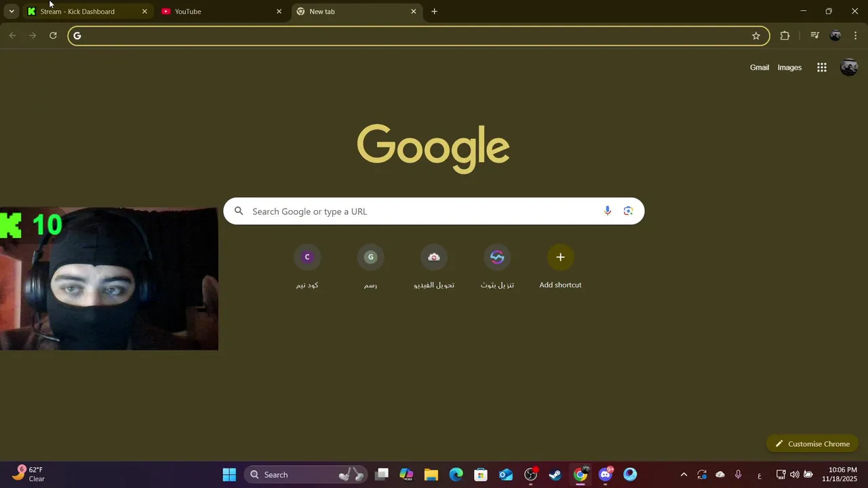Click Add shortcut button
The height and width of the screenshot is (488, 868).
(560, 267)
